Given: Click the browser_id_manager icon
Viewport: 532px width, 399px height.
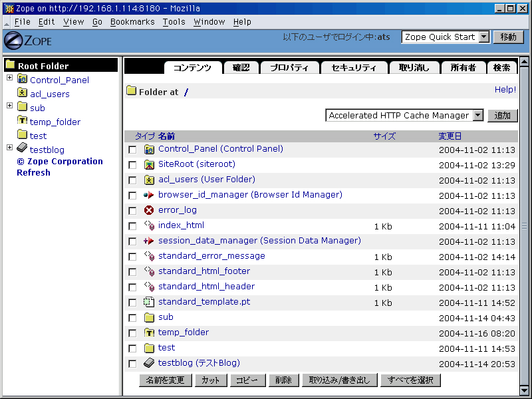Looking at the screenshot, I should click(148, 195).
